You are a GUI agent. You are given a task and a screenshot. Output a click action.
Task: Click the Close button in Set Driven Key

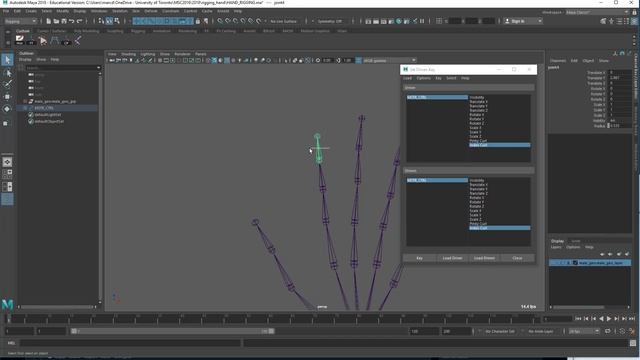click(x=517, y=258)
